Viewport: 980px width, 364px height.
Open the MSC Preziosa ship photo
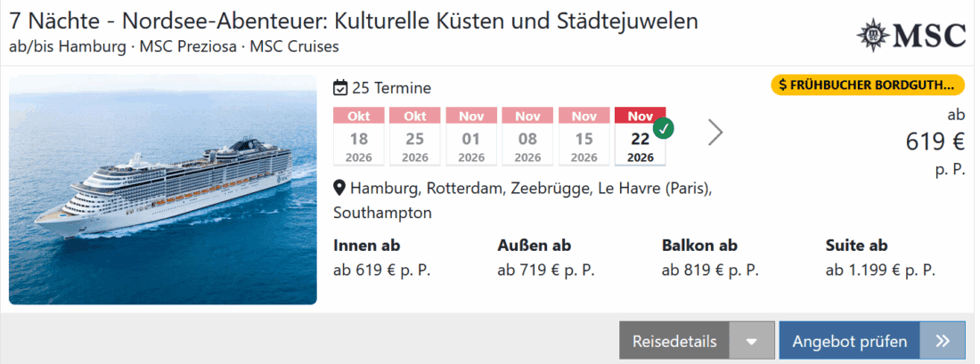163,190
